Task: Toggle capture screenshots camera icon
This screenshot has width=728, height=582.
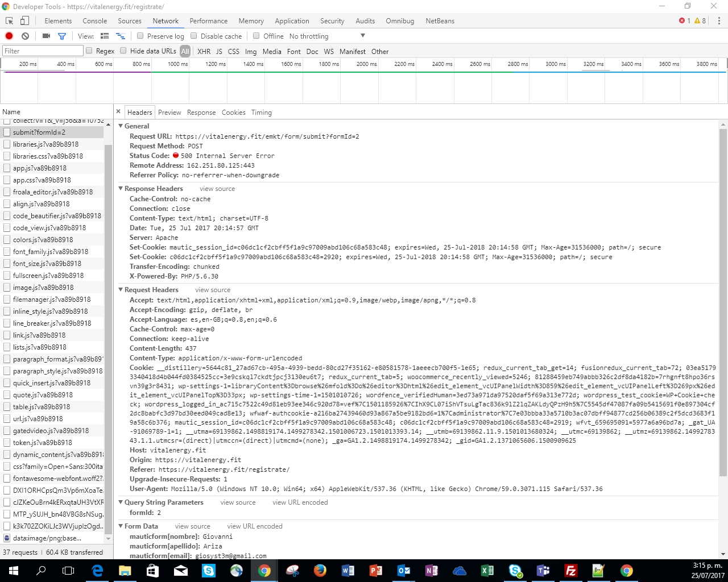Action: tap(46, 36)
